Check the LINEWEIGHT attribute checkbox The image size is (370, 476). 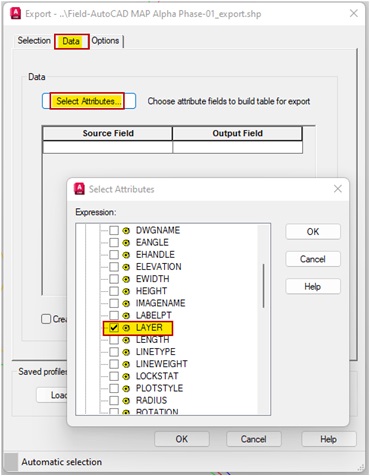[x=114, y=364]
